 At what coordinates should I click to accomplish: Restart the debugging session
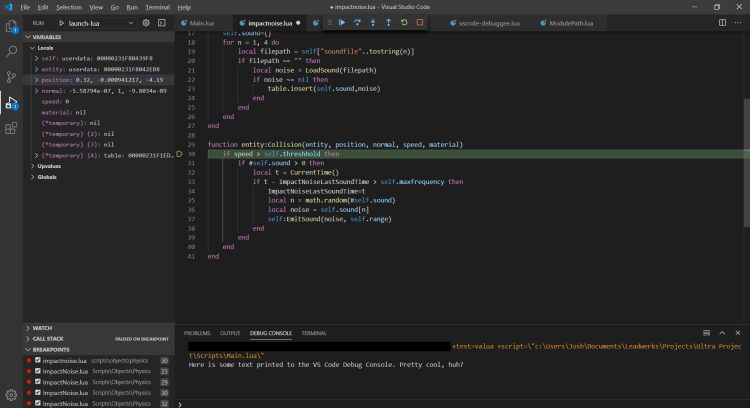tap(404, 22)
